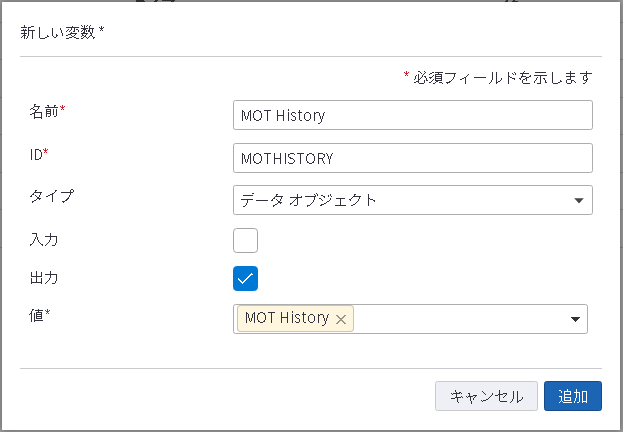Click the 入力 label text
This screenshot has height=432, width=623.
click(45, 238)
